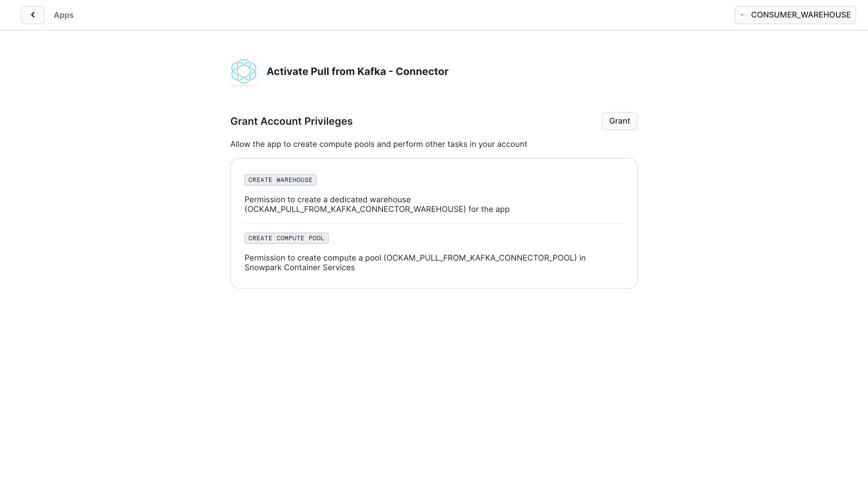Click the green dot in CONSUMER_WAREHOUSE selector
The image size is (868, 496).
click(x=743, y=15)
